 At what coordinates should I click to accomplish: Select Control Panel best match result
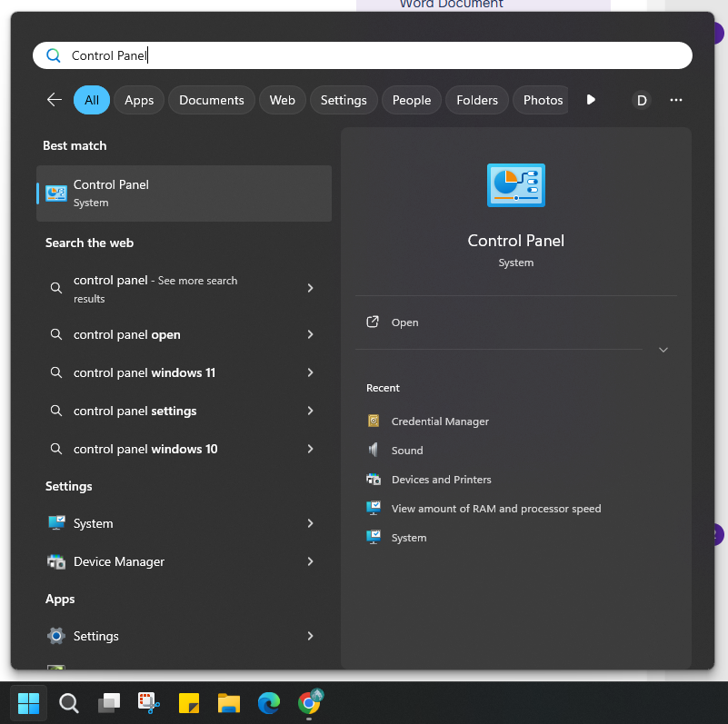point(184,193)
